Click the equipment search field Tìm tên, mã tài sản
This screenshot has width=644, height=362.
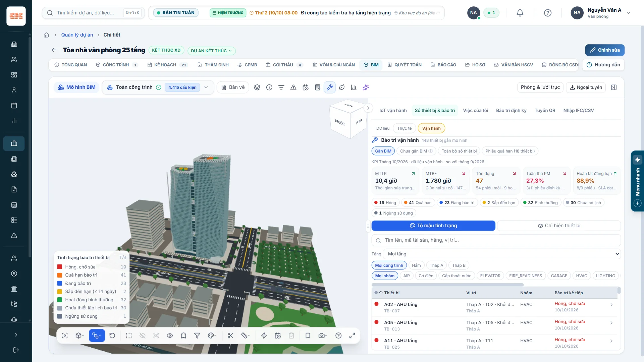[x=496, y=240]
